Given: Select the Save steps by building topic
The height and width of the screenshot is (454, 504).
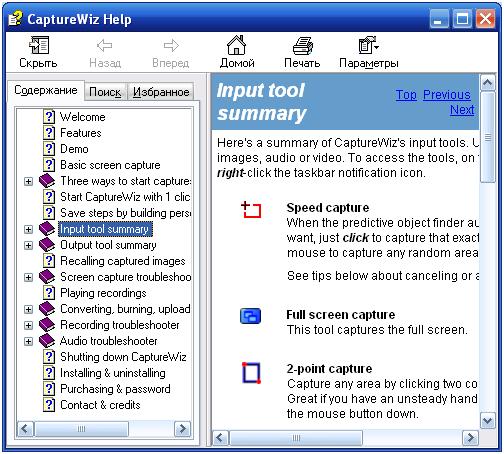Looking at the screenshot, I should 125,213.
